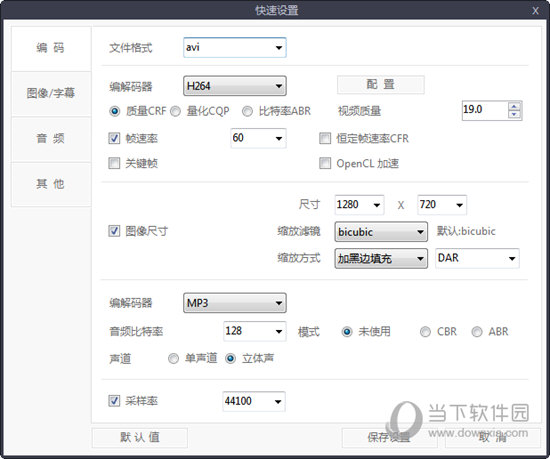Screen dimensions: 550x459
Task: Expand the H264 video codec dropdown
Action: 235,86
